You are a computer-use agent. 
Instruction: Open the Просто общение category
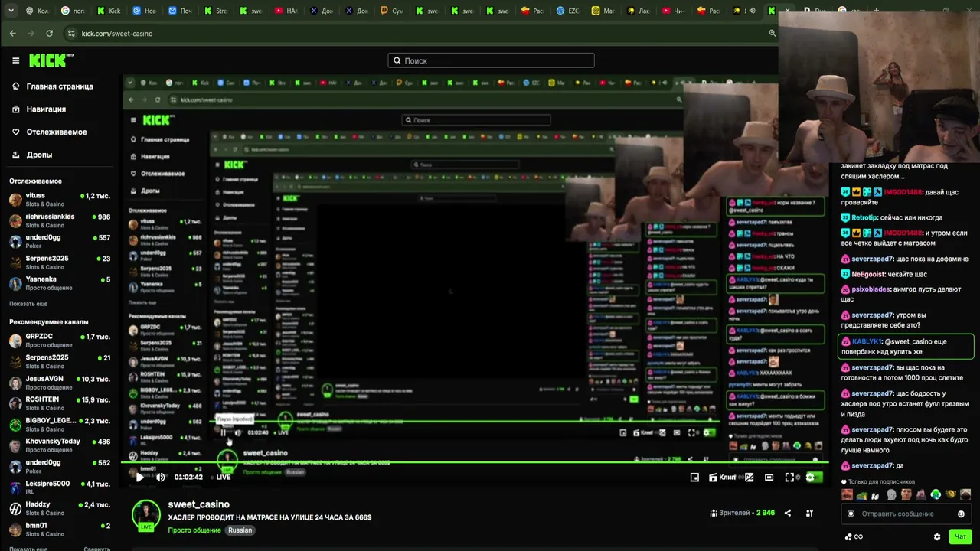tap(195, 530)
